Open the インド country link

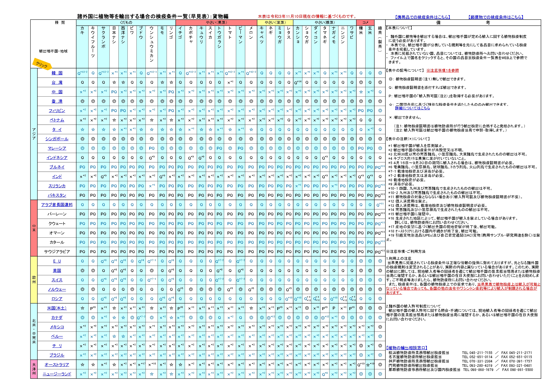click(57, 177)
